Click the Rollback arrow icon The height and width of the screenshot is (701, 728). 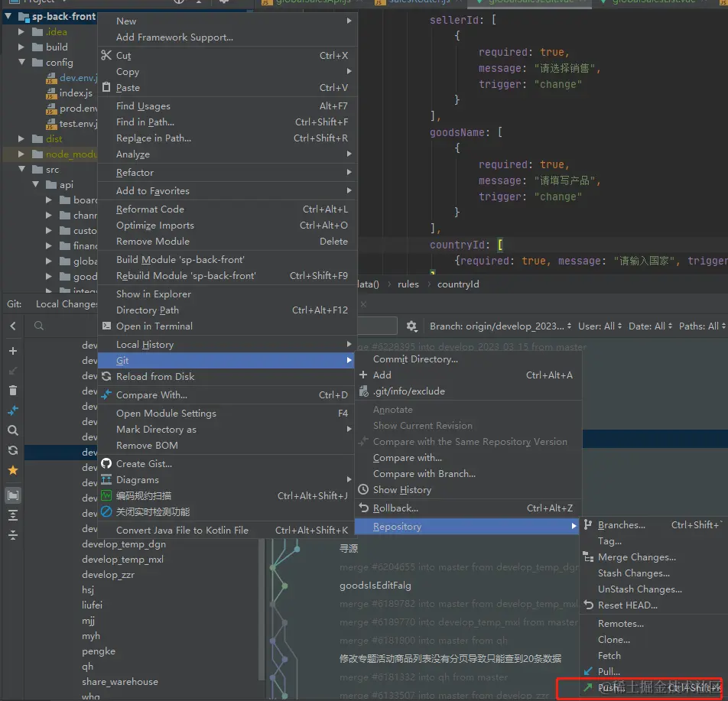(x=363, y=508)
